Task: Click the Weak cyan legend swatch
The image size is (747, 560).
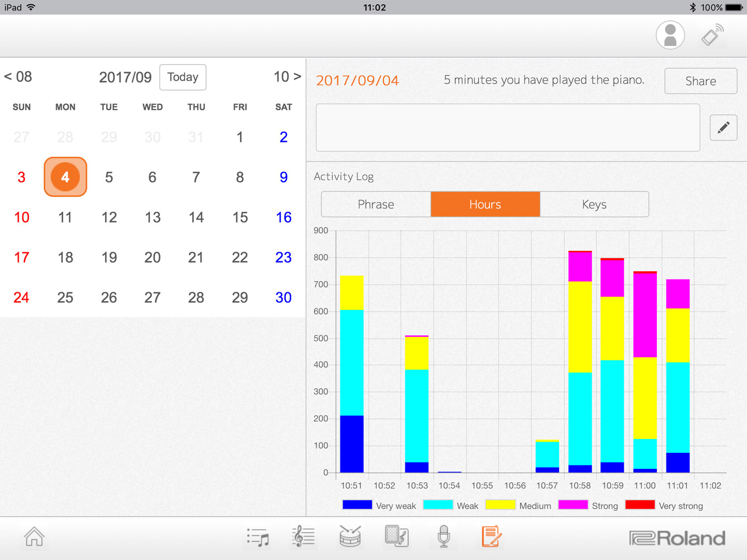Action: point(438,505)
